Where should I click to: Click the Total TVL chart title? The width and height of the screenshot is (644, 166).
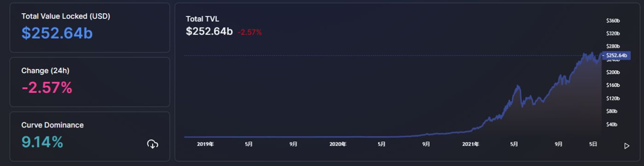tap(202, 19)
